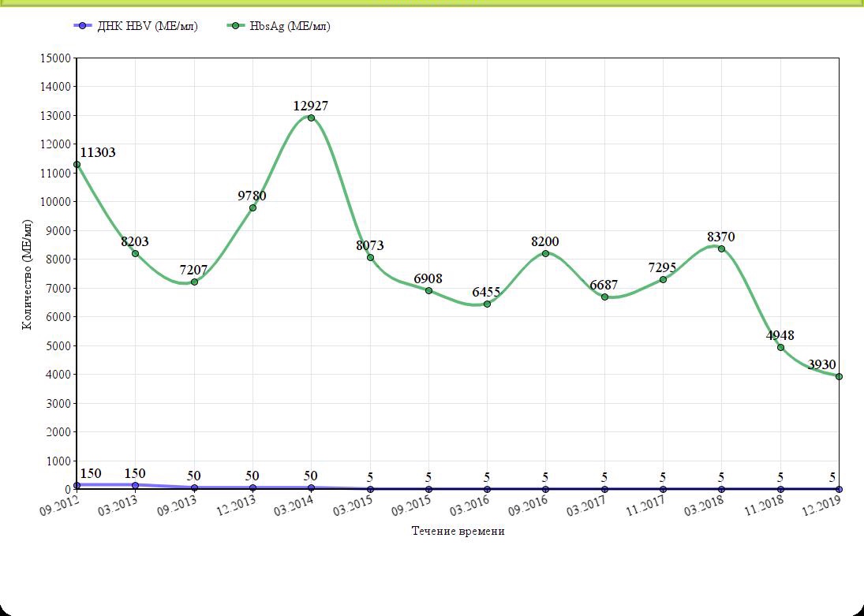
Task: Select the final HbsAg point 3930
Action: pyautogui.click(x=839, y=376)
